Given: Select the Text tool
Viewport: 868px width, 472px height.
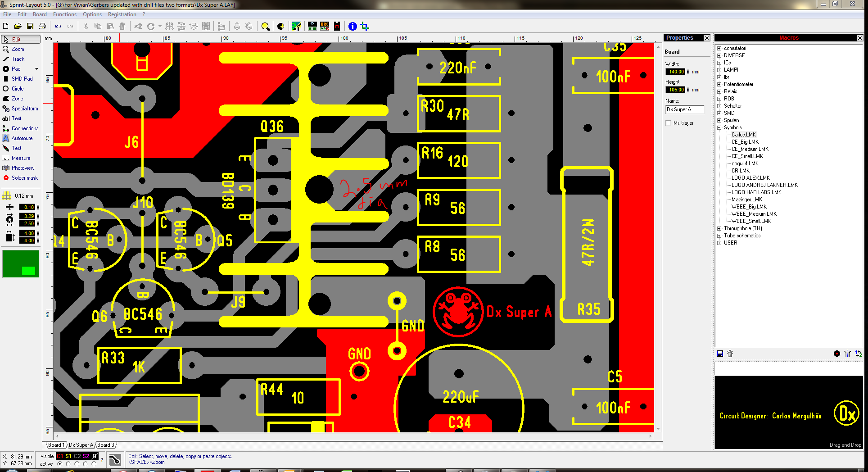Looking at the screenshot, I should tap(21, 118).
